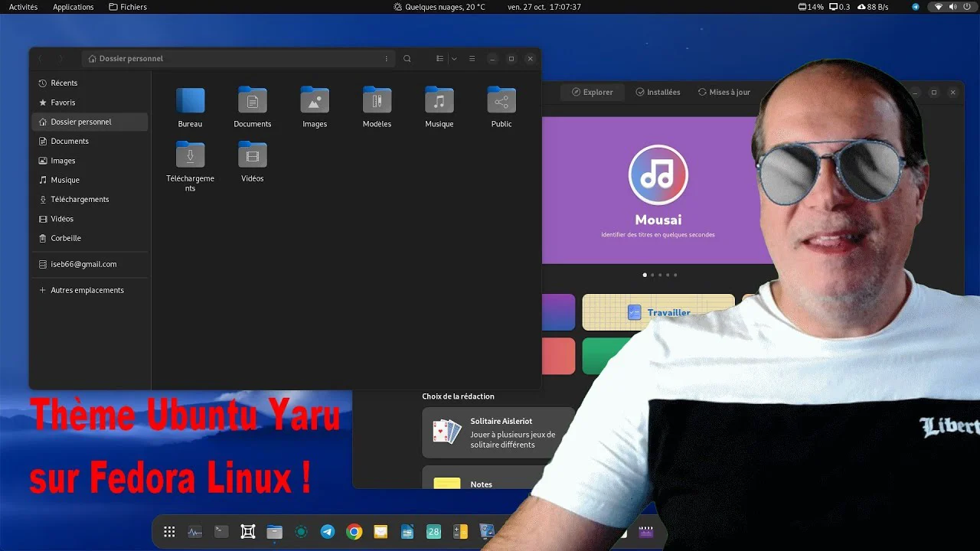Screen dimensions: 980x551
Task: Select Autres emplacements in the sidebar
Action: 87,290
